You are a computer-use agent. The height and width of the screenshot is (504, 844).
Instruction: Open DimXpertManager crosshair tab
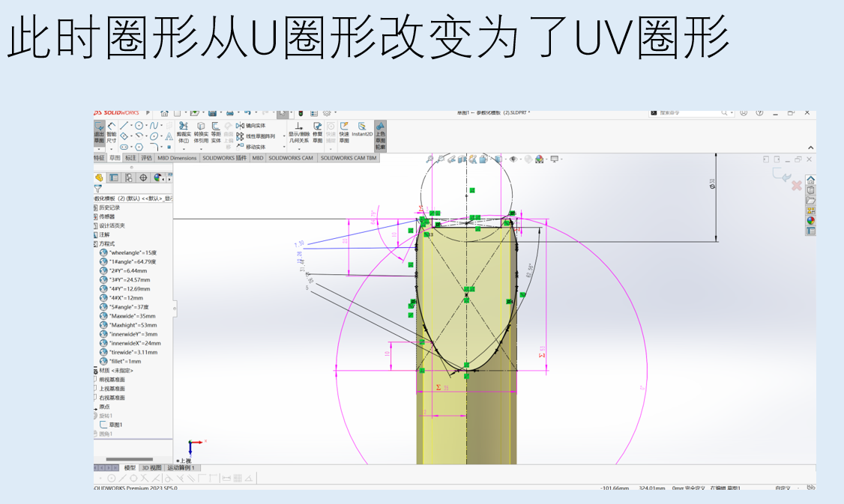tap(143, 177)
